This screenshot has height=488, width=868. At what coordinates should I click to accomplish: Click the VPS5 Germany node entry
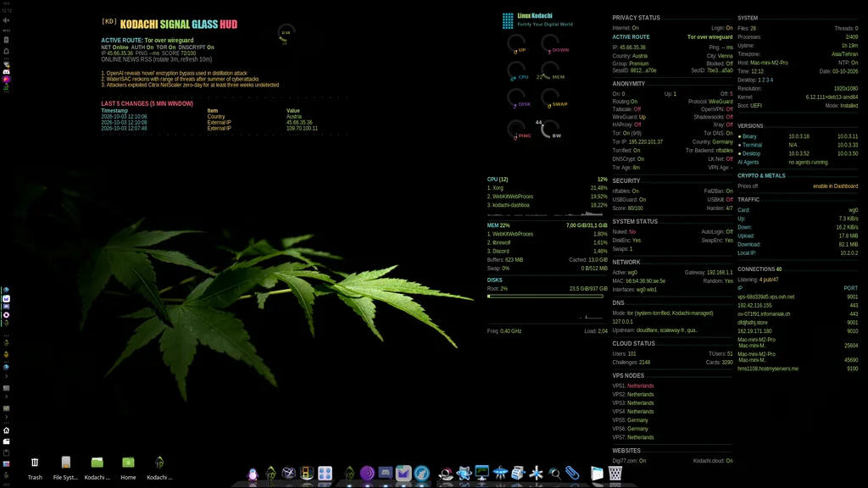[x=630, y=420]
